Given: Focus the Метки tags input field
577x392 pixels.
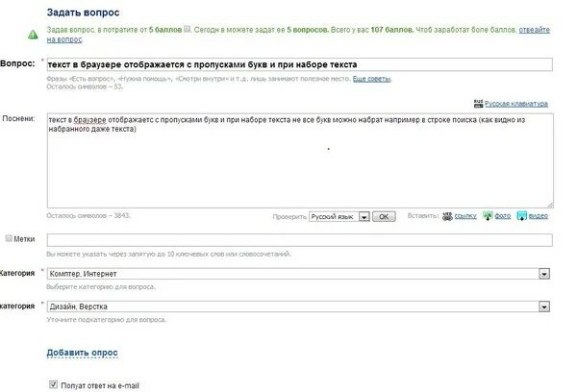Looking at the screenshot, I should coord(298,240).
